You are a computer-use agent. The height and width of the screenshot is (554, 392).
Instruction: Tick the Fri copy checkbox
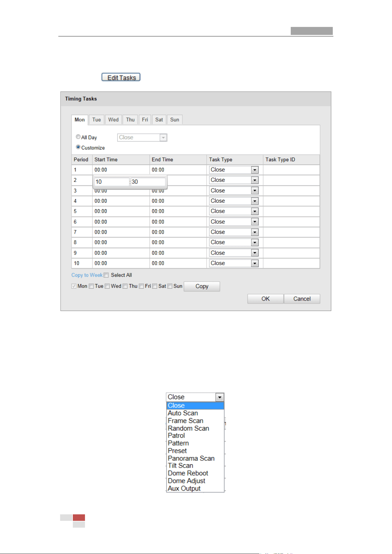pyautogui.click(x=141, y=286)
